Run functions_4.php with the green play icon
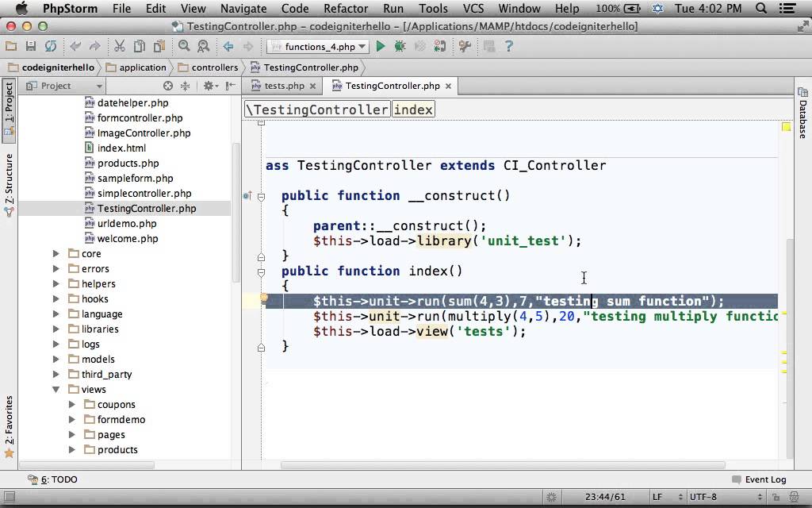This screenshot has width=812, height=508. coord(381,47)
